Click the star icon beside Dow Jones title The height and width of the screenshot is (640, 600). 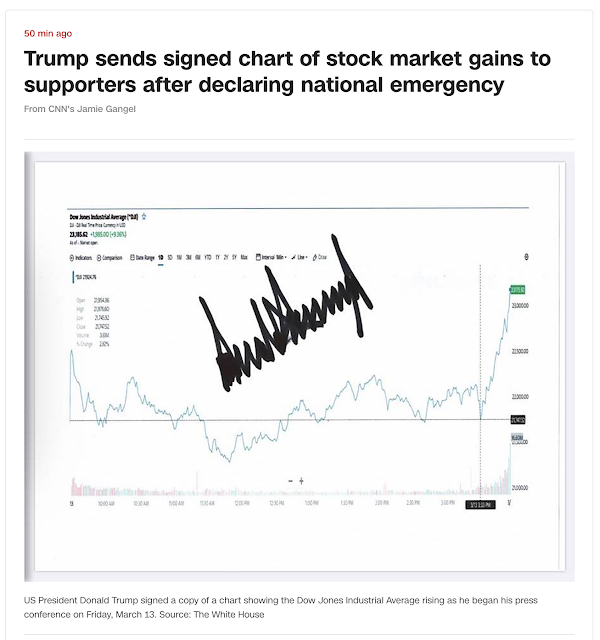pos(146,215)
